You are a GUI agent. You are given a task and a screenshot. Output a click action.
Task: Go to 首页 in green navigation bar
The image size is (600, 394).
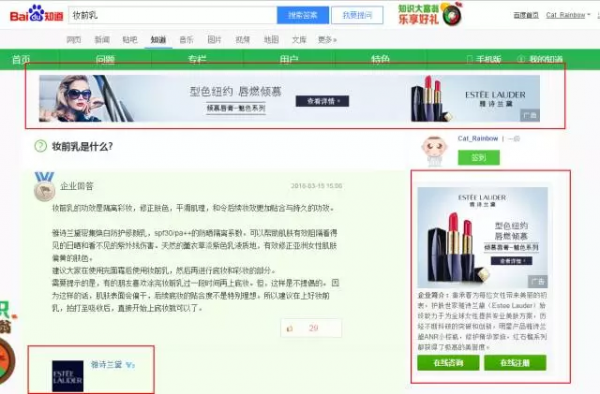click(21, 59)
